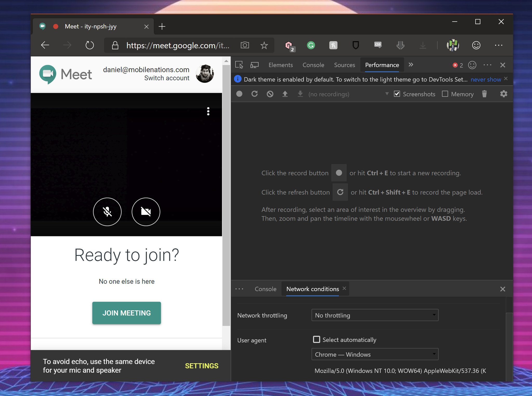Uncheck Select automatically for User agent

tap(316, 339)
